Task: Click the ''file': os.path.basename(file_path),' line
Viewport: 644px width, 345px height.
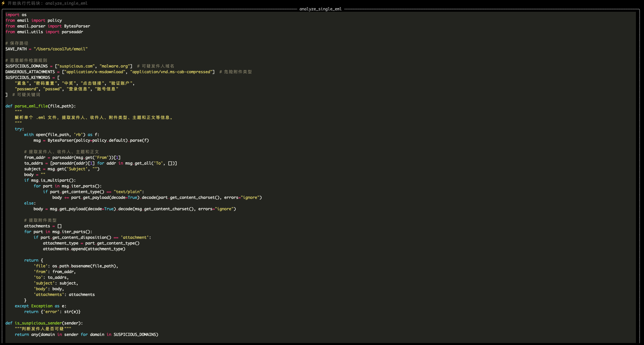Action: (76, 266)
